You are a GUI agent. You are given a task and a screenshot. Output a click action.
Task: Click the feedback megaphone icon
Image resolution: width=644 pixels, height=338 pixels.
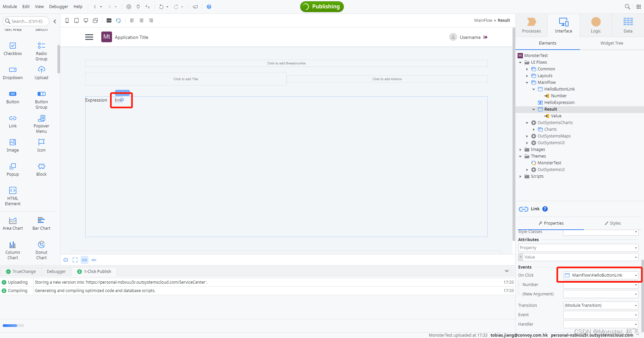click(x=195, y=7)
